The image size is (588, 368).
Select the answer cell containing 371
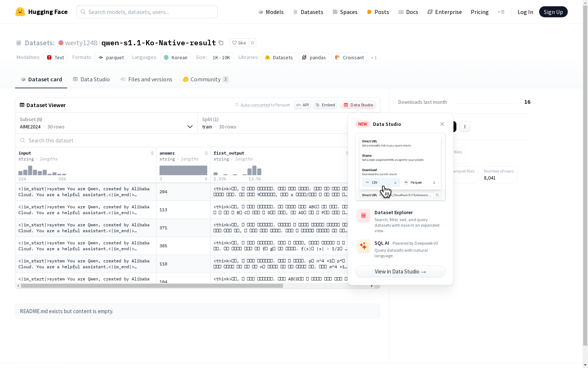tap(183, 228)
